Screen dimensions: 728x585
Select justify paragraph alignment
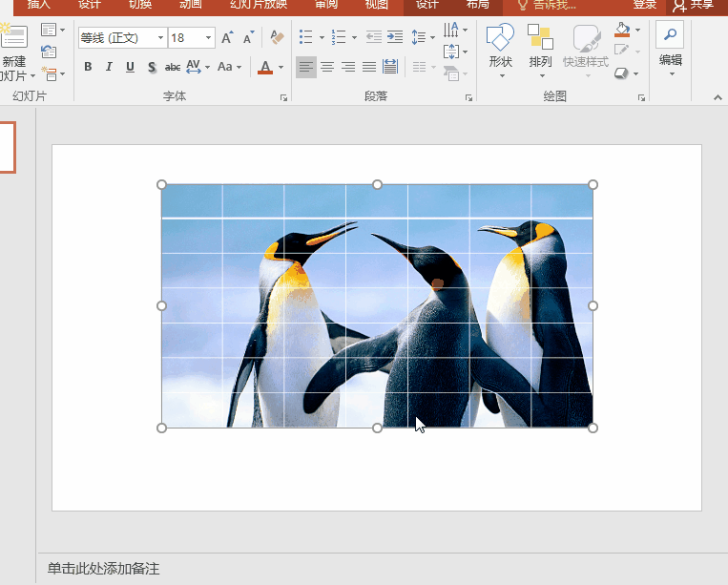click(369, 67)
